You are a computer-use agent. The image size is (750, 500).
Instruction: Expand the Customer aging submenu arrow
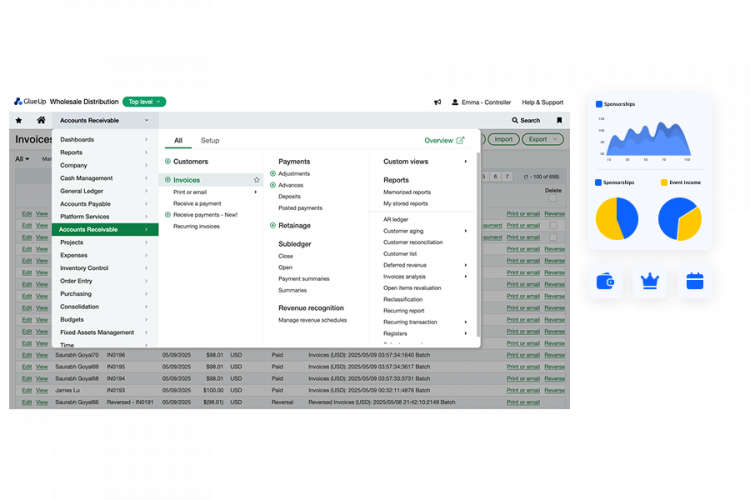point(465,231)
